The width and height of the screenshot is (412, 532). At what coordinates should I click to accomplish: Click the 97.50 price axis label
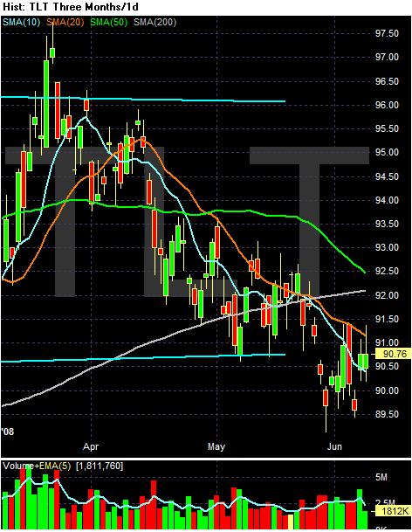387,33
